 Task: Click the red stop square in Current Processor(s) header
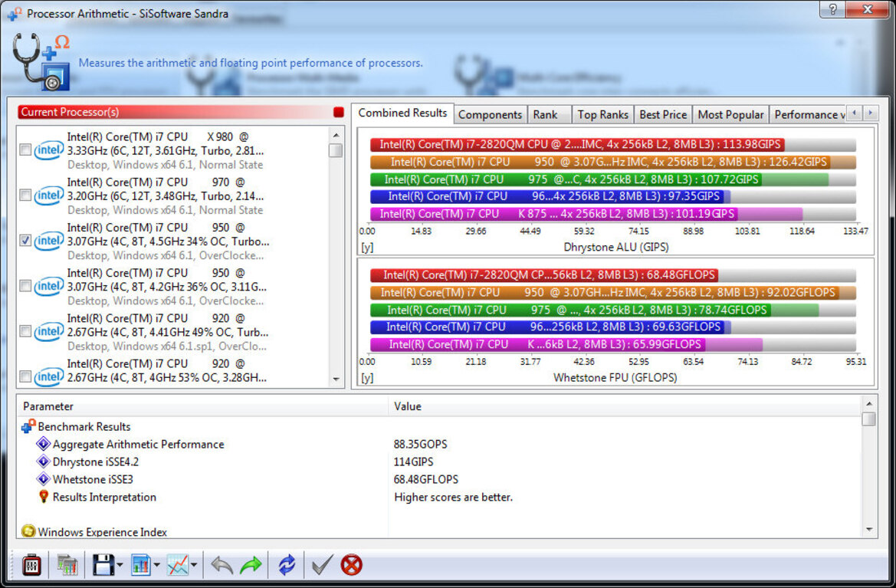pyautogui.click(x=338, y=112)
